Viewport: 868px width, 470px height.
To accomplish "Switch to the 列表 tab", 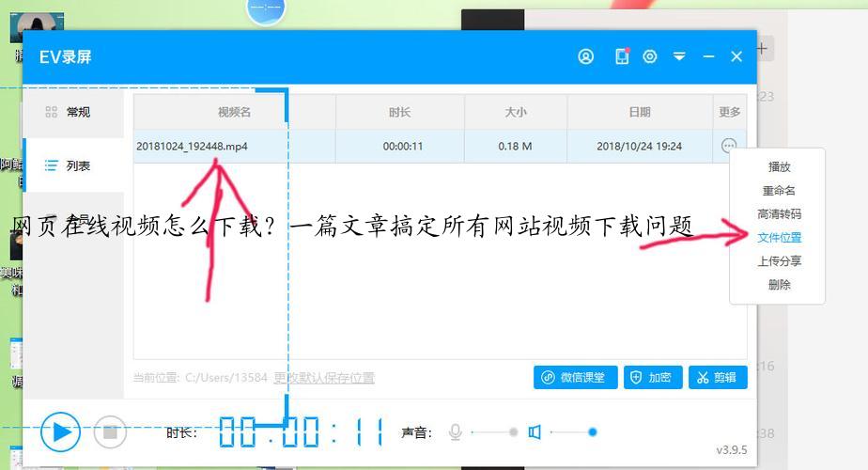I will [73, 165].
